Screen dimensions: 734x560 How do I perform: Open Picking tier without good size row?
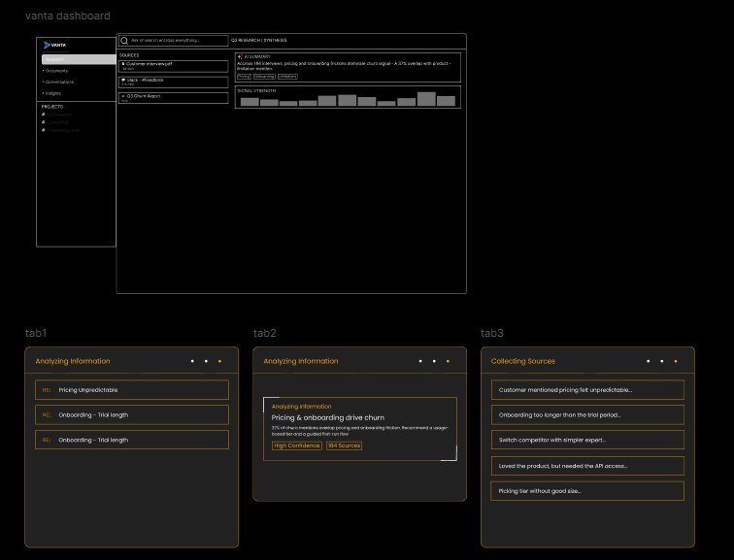pos(587,491)
